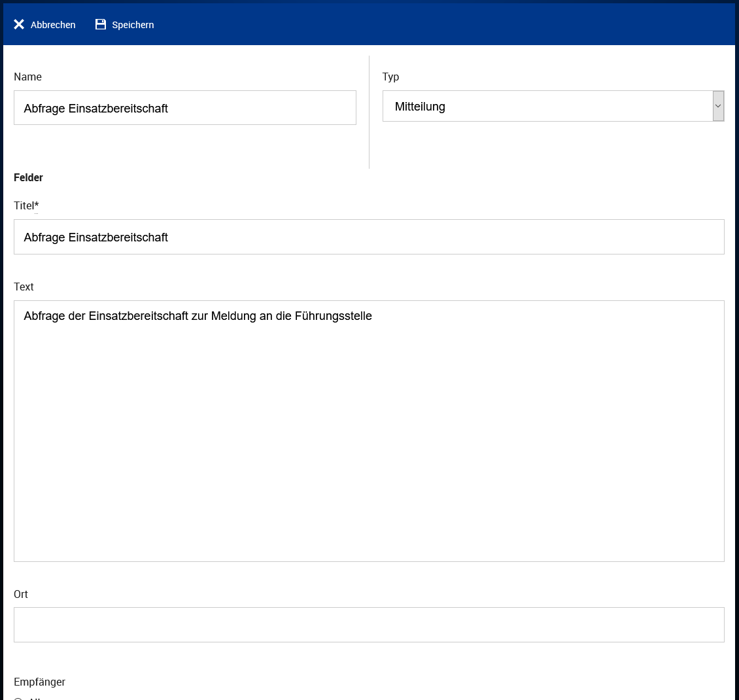The height and width of the screenshot is (700, 739).
Task: Focus the empty Ort input field
Action: pos(369,625)
